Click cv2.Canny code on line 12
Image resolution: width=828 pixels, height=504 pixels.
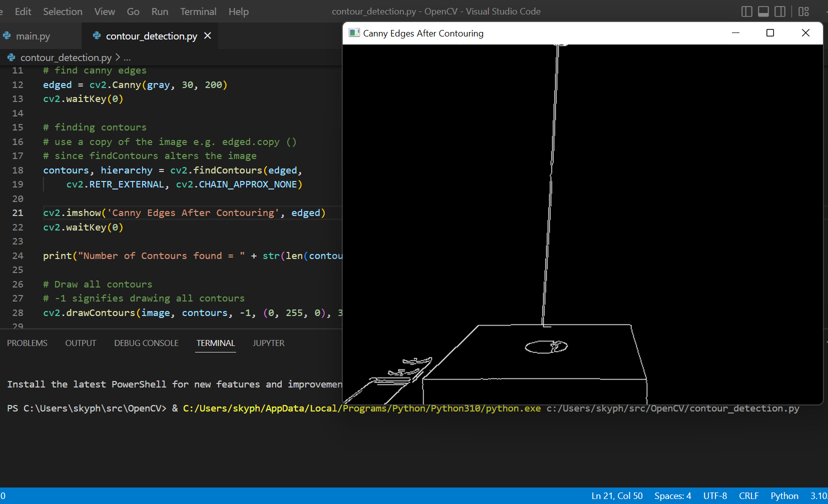pos(159,85)
